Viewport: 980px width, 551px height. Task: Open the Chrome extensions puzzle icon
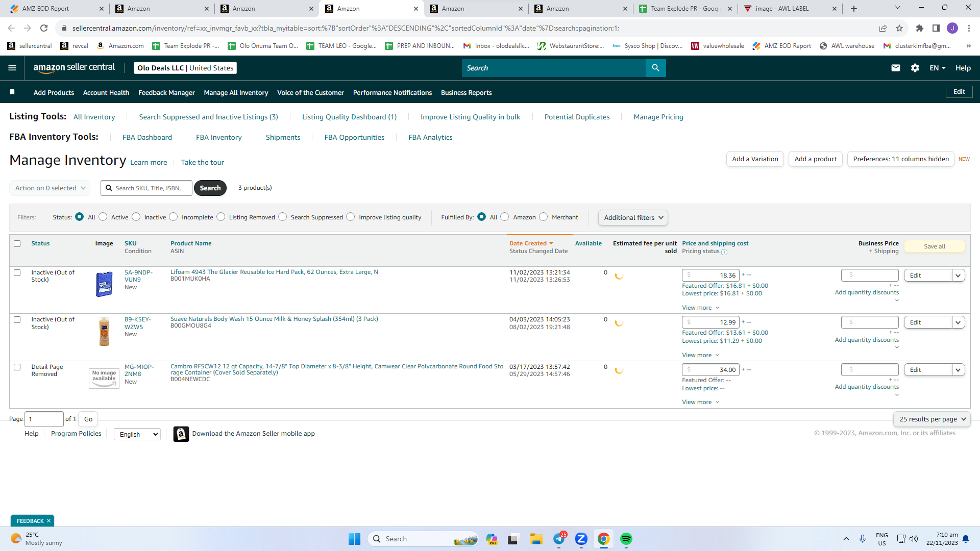coord(920,28)
